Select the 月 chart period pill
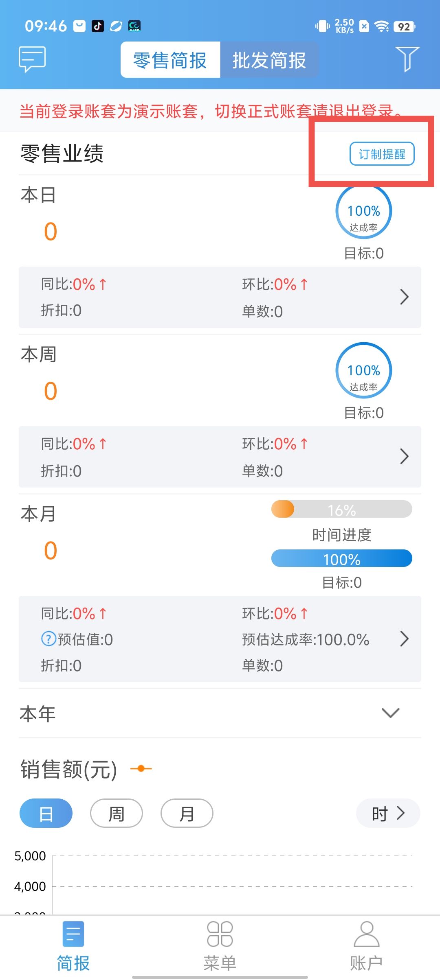Image resolution: width=440 pixels, height=980 pixels. pos(187,813)
